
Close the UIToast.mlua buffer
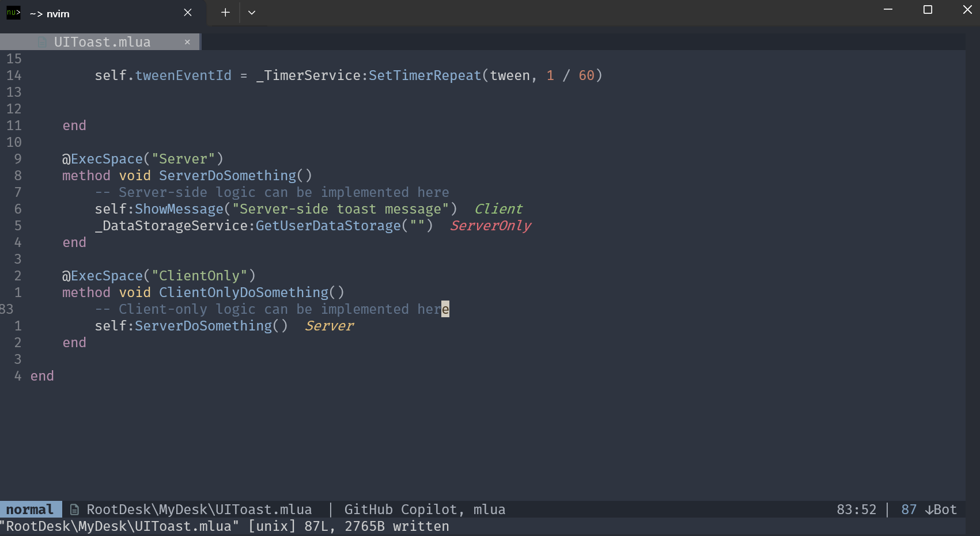[187, 42]
